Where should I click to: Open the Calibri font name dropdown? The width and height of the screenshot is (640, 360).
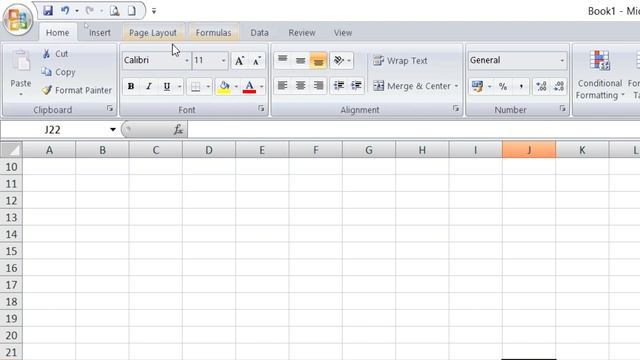click(187, 61)
